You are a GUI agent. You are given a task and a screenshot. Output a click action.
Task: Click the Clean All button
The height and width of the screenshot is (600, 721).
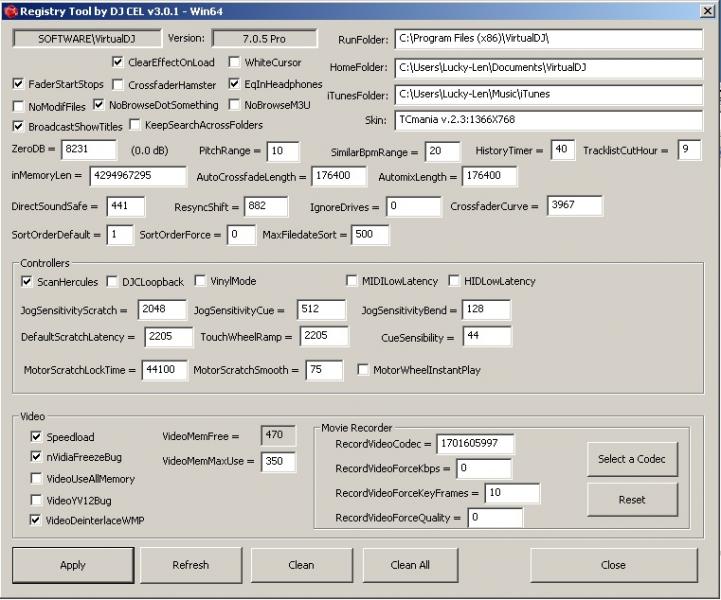tap(410, 565)
